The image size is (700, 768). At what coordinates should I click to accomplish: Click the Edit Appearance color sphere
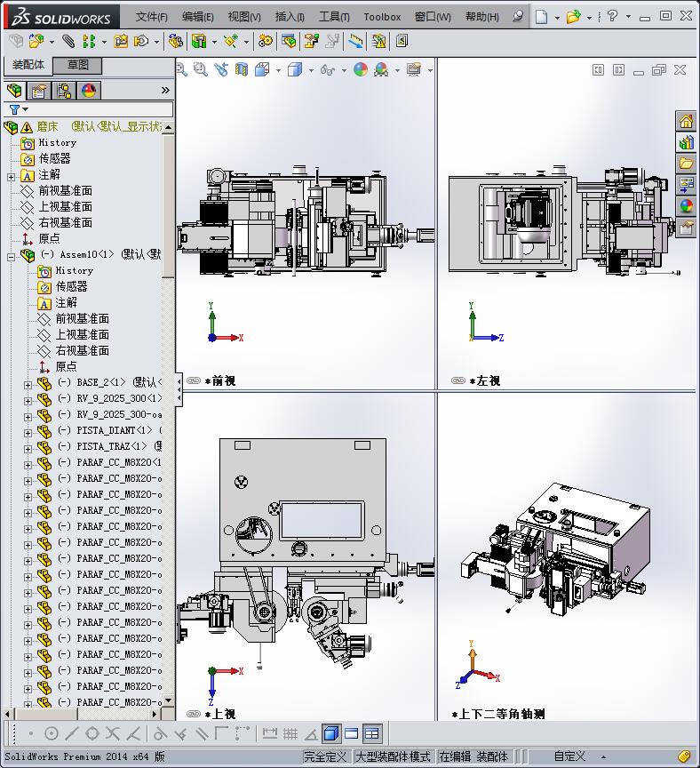(x=361, y=69)
